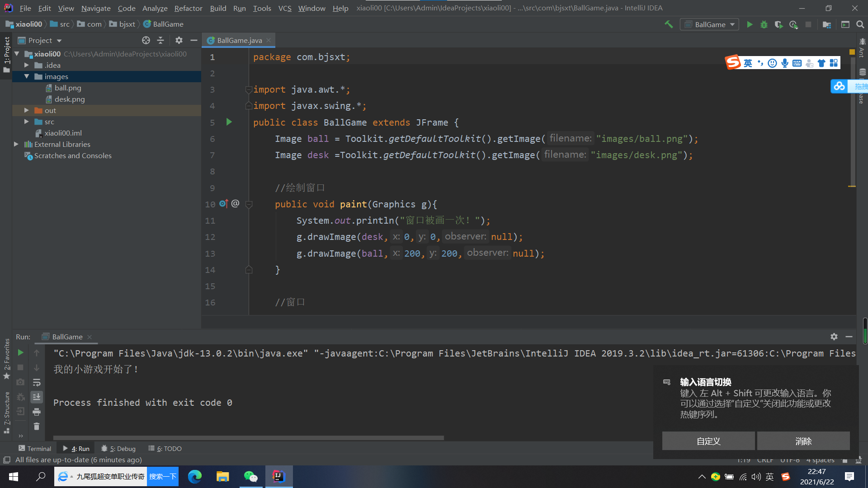Click the 搜索一下 search button on taskbar

pos(163,476)
